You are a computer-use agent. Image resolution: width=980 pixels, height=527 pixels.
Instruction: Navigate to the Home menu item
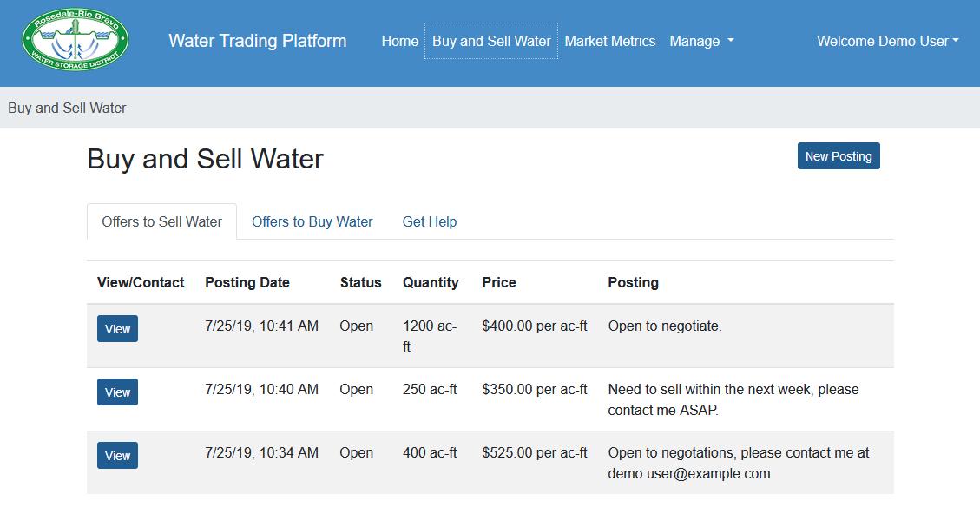coord(399,41)
